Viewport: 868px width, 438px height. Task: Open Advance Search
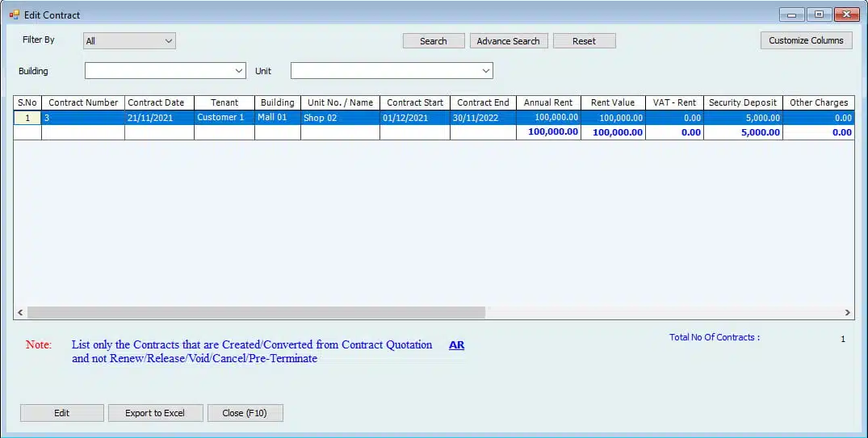[509, 41]
